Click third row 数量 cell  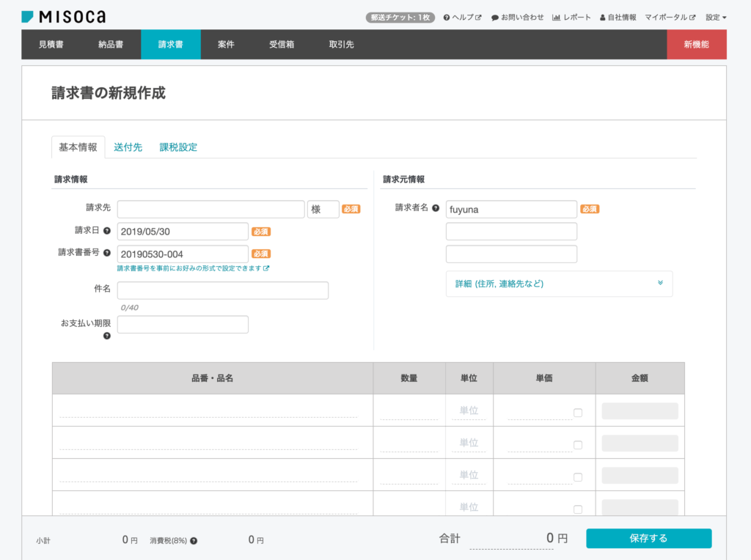click(x=409, y=475)
